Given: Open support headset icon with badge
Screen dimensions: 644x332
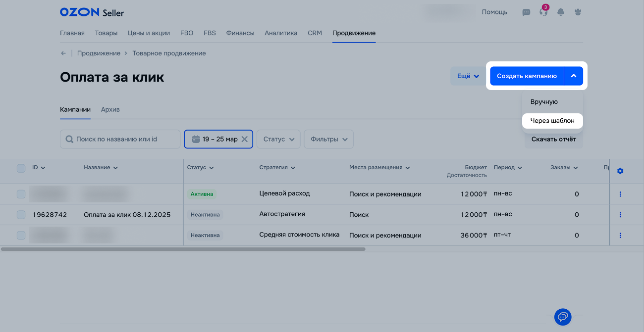Looking at the screenshot, I should coord(543,12).
